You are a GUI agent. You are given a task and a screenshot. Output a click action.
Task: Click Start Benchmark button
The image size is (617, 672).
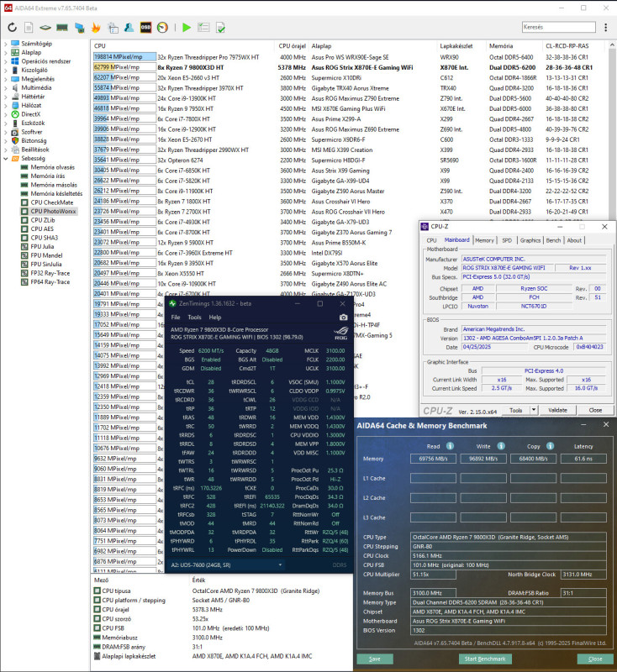pyautogui.click(x=485, y=659)
